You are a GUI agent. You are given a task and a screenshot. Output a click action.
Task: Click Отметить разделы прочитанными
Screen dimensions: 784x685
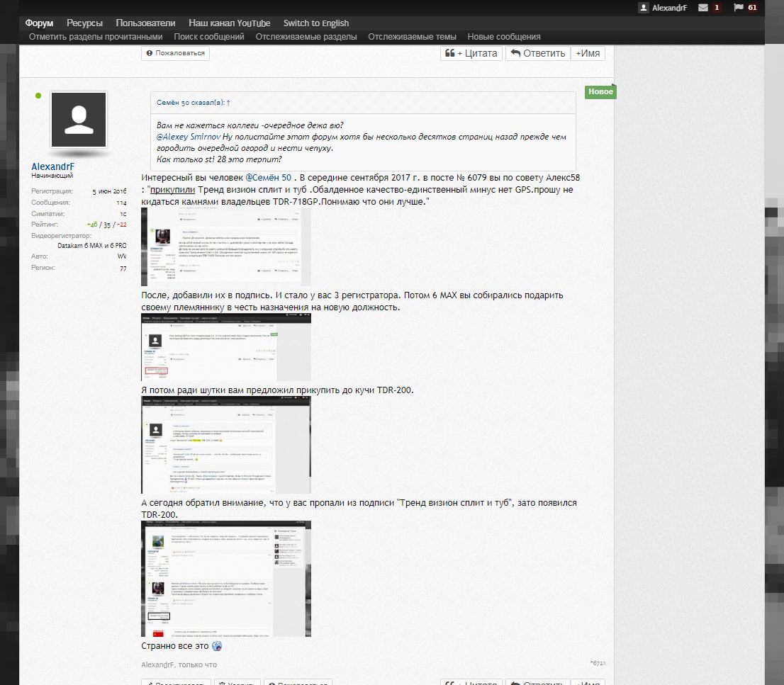coord(96,37)
